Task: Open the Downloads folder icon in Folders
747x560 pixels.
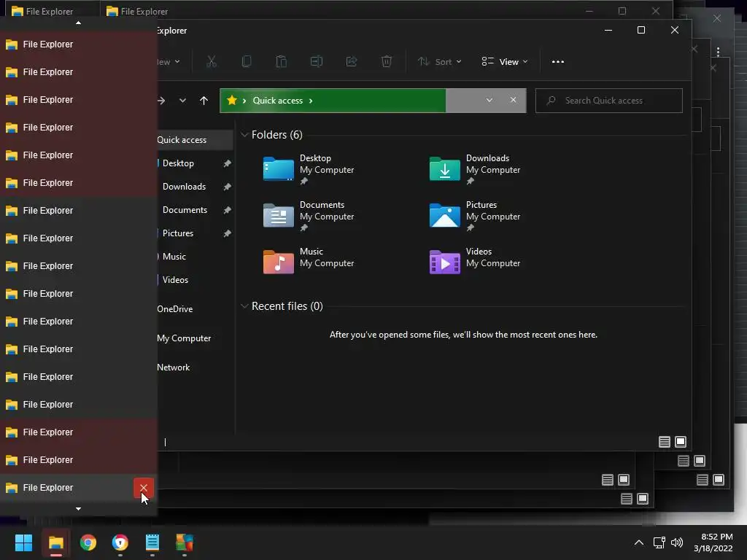Action: [x=444, y=168]
